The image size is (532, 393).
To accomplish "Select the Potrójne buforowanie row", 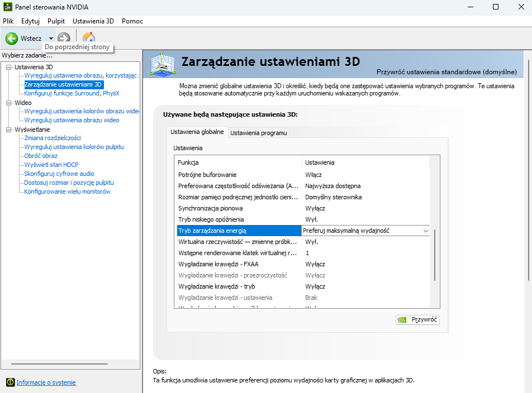I will point(303,175).
